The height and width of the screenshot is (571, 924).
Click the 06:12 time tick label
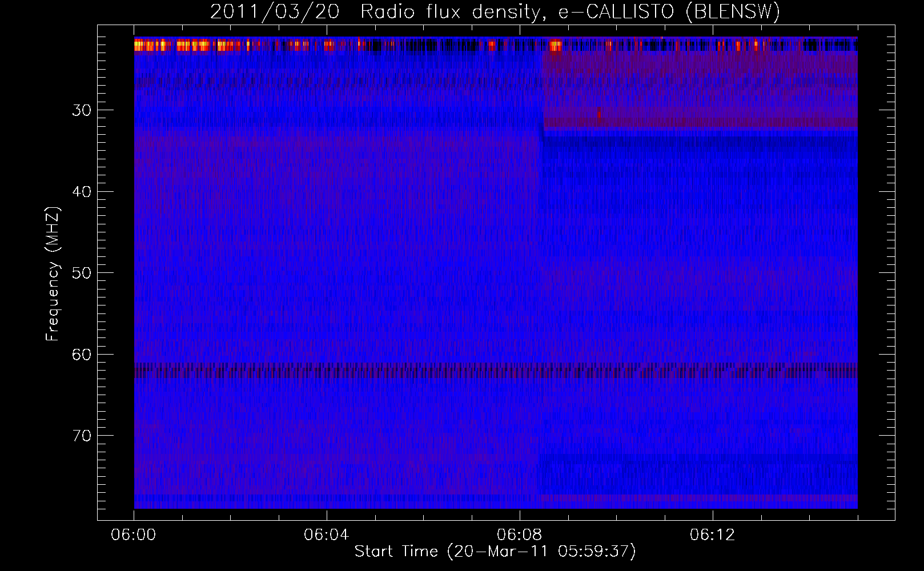coord(713,535)
